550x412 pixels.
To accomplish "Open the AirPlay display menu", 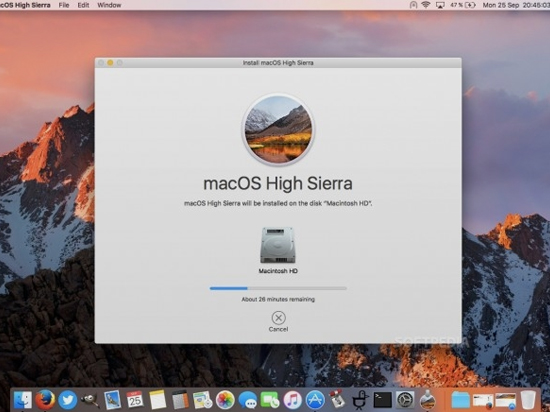I will coord(440,5).
